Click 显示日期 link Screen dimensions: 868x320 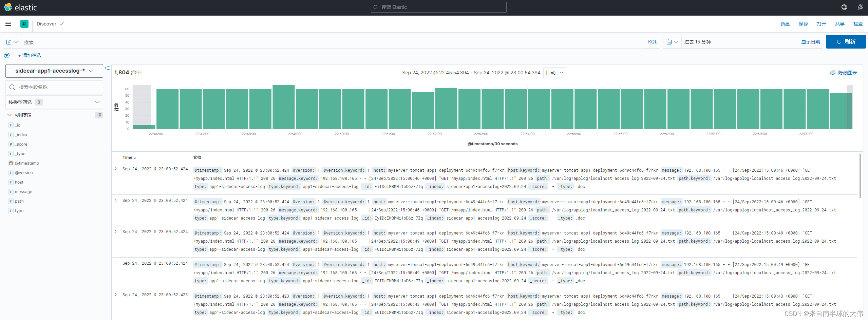(x=811, y=42)
